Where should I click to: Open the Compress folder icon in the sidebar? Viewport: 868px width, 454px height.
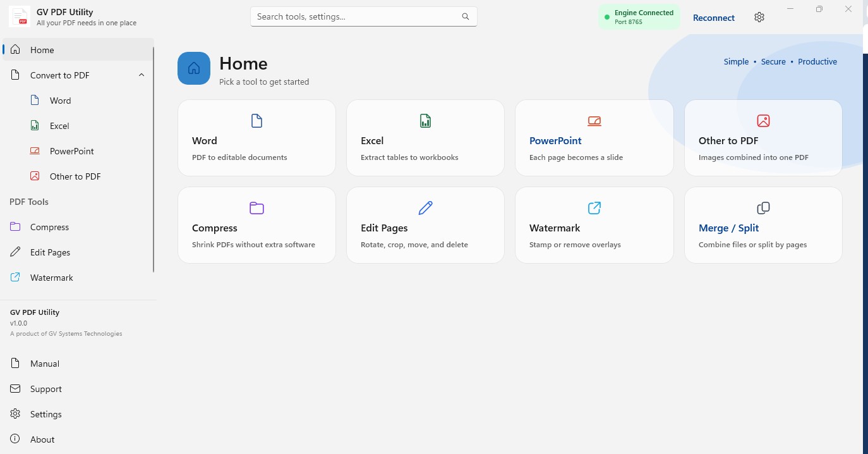pos(15,227)
